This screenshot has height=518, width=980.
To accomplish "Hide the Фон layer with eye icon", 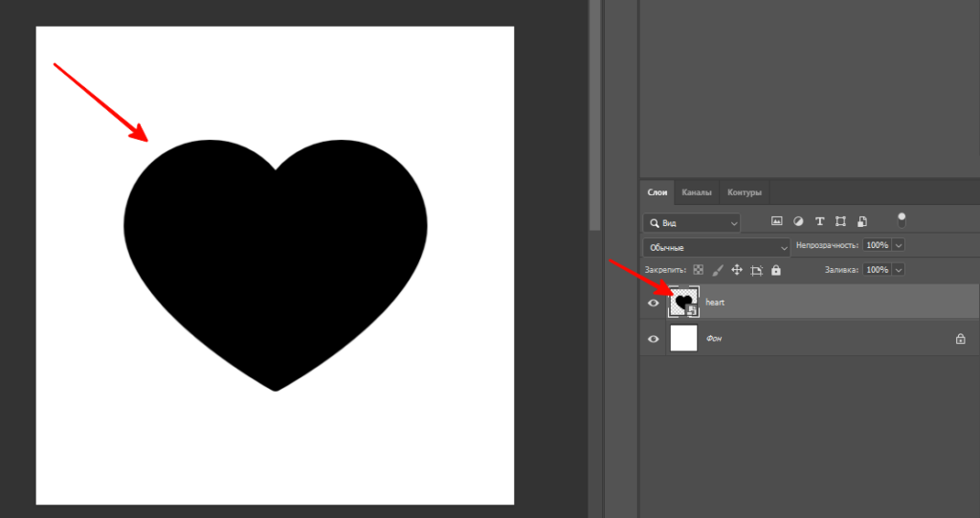I will pos(654,339).
